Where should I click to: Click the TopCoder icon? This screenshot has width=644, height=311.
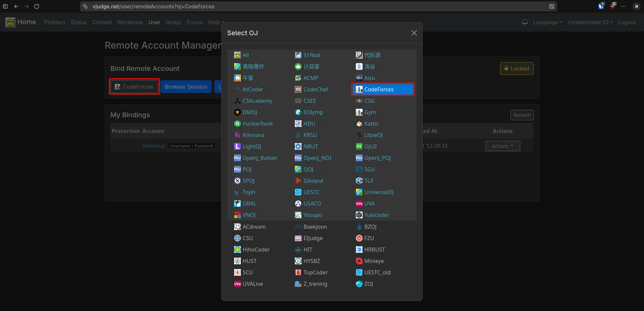click(x=298, y=272)
